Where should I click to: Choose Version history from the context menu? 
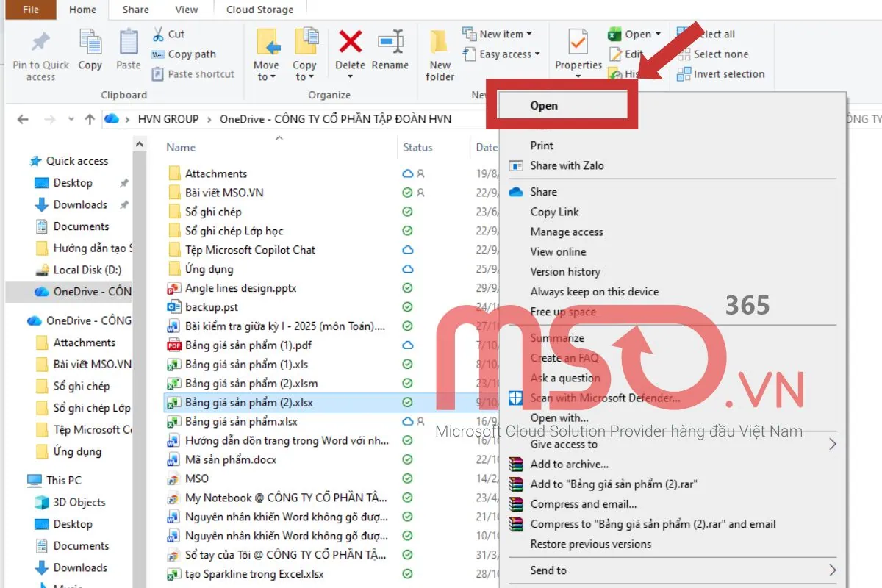(x=564, y=271)
